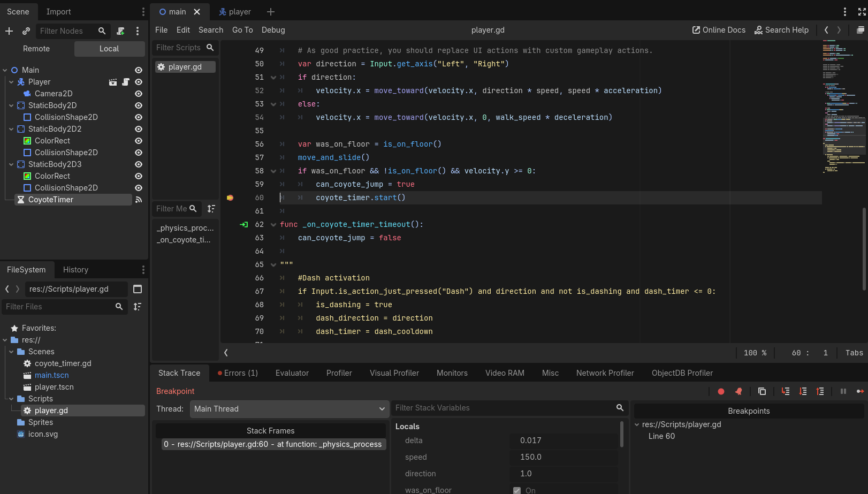
Task: Click the add new node plus icon
Action: pos(9,31)
